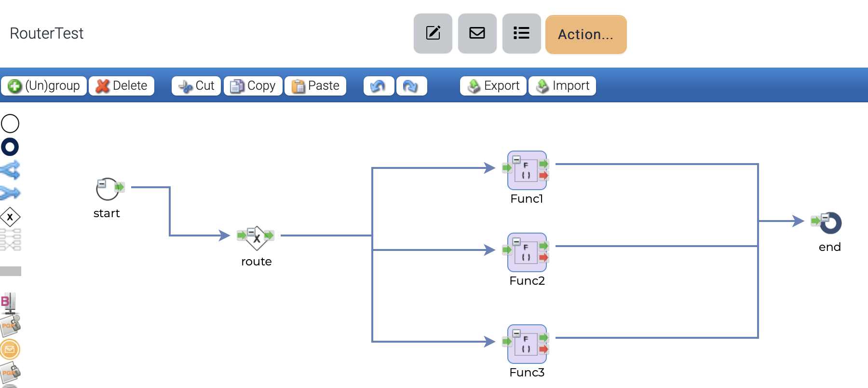
Task: Click the Import button
Action: click(x=562, y=86)
